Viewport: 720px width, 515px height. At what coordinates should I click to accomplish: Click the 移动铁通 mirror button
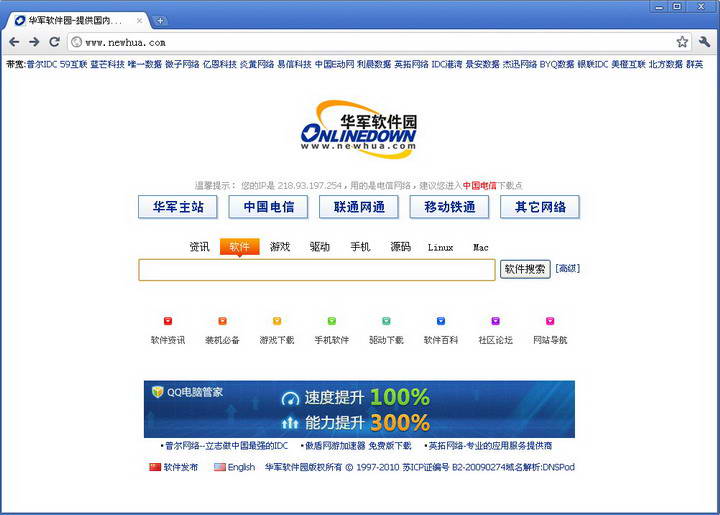coord(449,207)
